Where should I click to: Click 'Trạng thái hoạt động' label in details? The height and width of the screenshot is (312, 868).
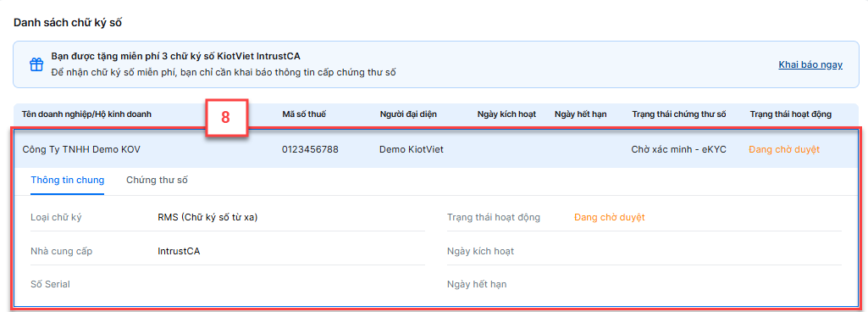click(x=493, y=217)
